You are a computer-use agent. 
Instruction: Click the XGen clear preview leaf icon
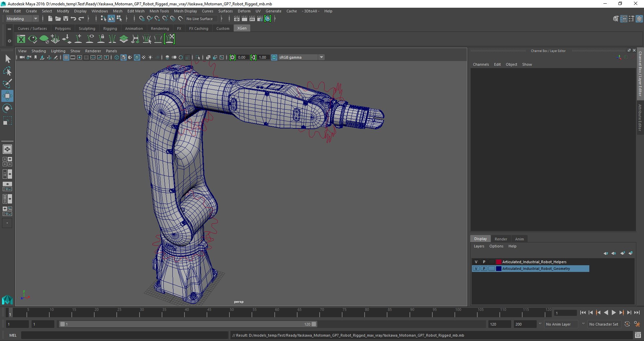pos(44,39)
